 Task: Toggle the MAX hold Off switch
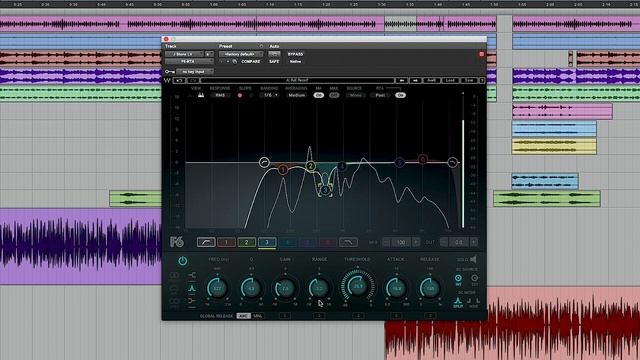click(334, 95)
